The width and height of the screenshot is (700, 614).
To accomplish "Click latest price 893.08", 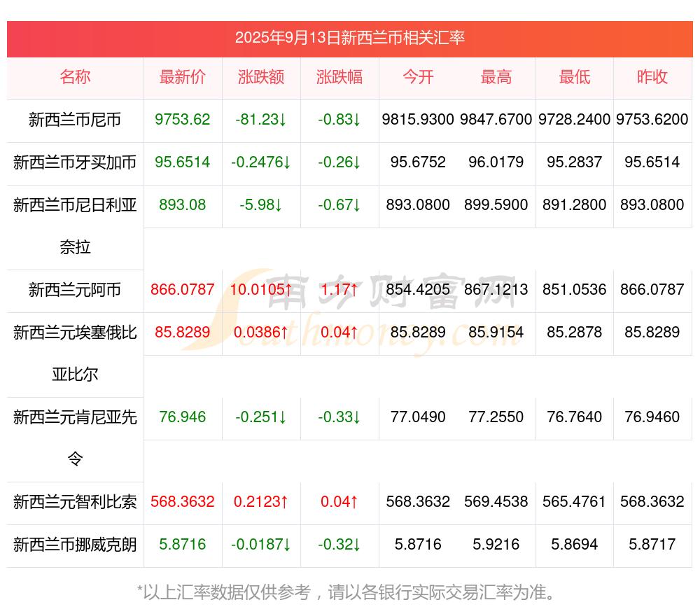I will [183, 204].
